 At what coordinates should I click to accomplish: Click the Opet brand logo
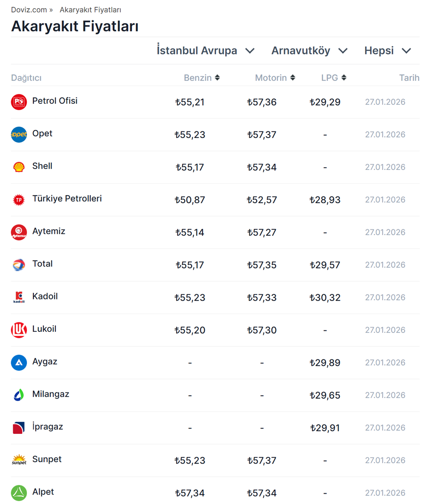coord(19,134)
